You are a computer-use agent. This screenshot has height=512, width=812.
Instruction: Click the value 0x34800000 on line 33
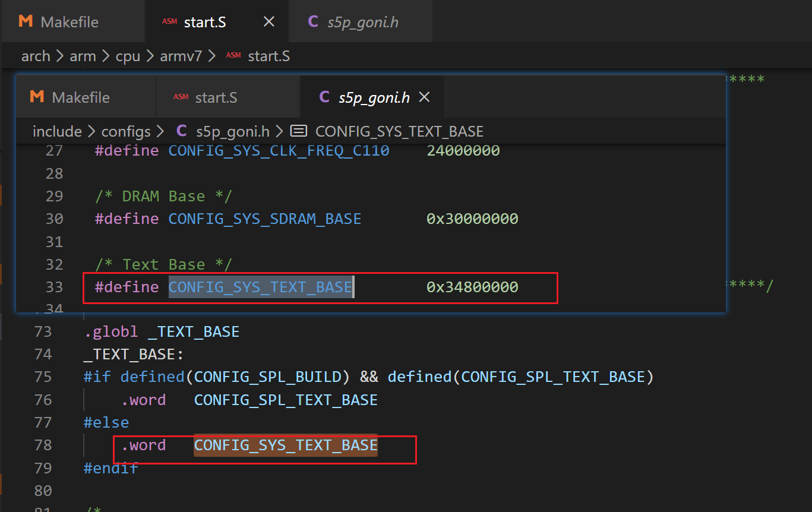point(472,287)
